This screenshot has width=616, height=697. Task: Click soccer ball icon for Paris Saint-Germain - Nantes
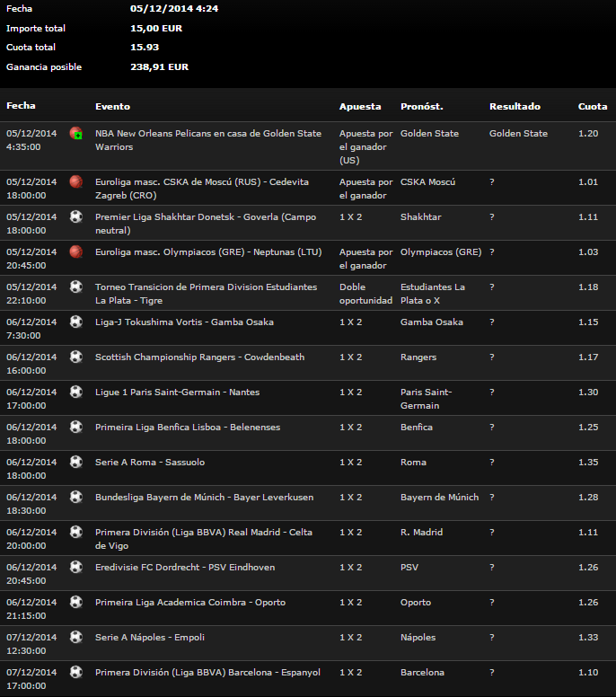click(76, 392)
